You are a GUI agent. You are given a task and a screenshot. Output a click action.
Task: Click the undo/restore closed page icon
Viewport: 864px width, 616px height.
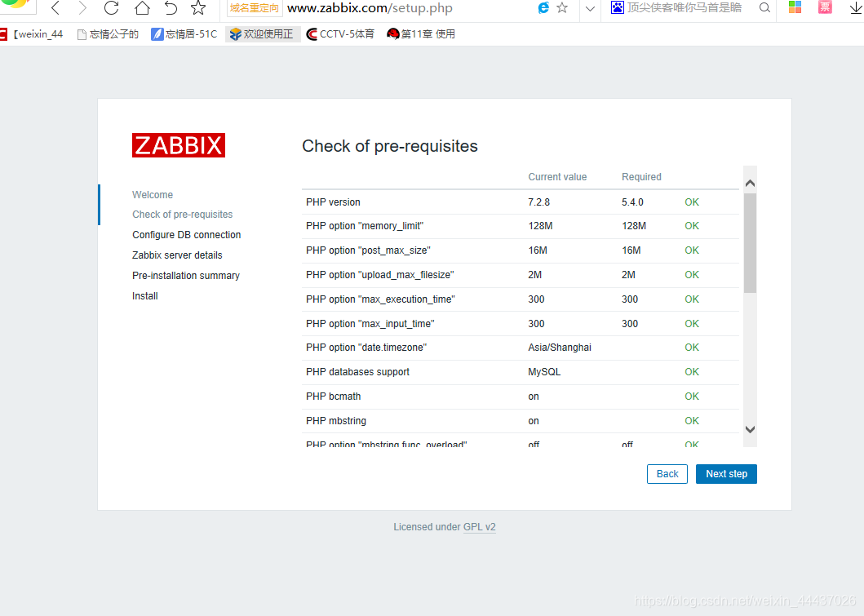pos(171,7)
